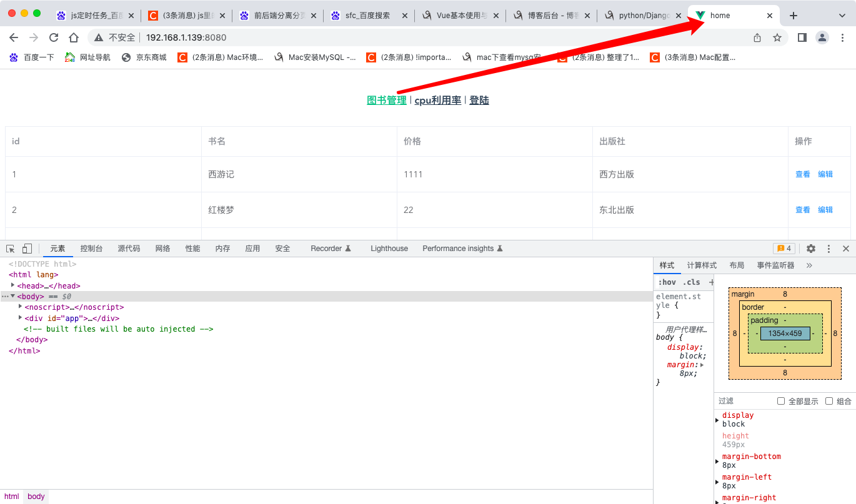The width and height of the screenshot is (856, 504).
Task: Open the 网址导航 bookmark
Action: (87, 57)
